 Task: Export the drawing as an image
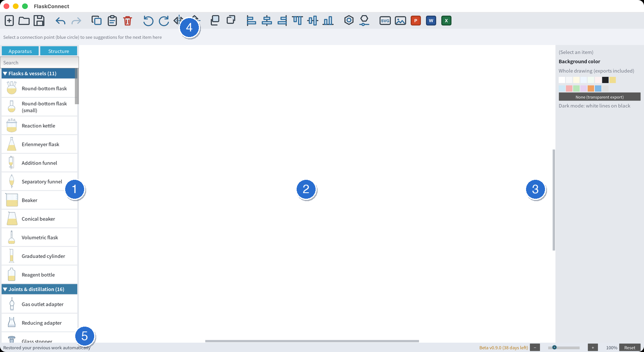[400, 21]
